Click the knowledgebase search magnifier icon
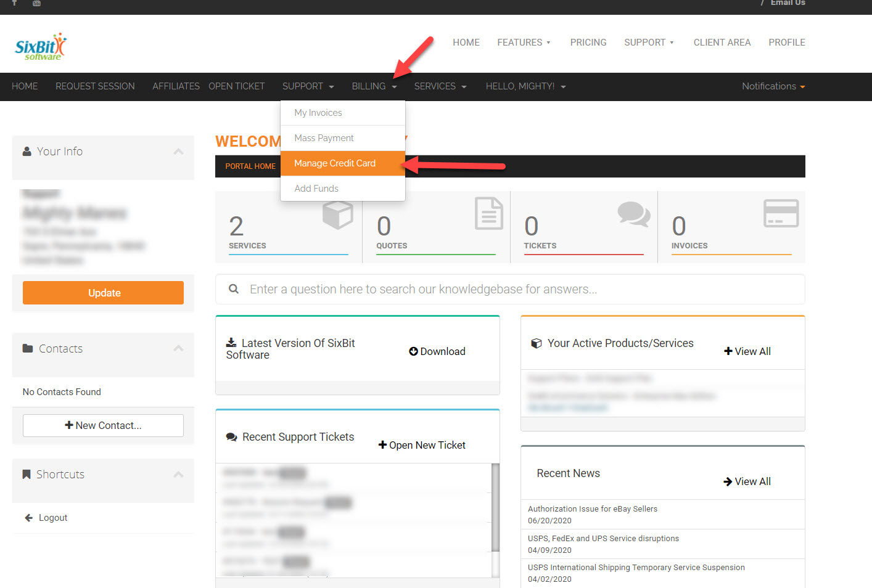 234,289
